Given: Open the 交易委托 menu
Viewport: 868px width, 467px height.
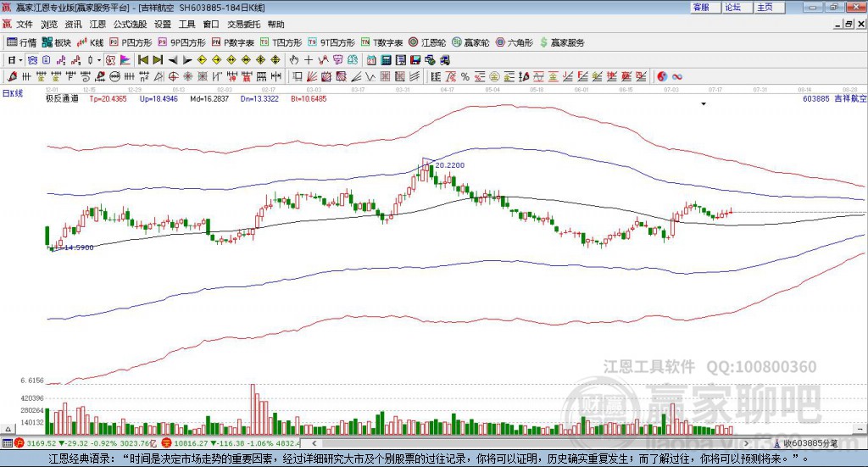Looking at the screenshot, I should coord(243,25).
